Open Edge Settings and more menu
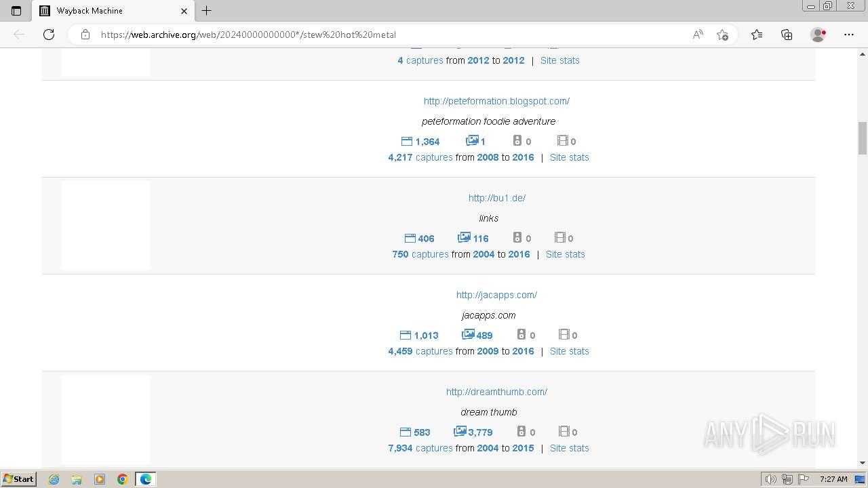 (x=849, y=35)
